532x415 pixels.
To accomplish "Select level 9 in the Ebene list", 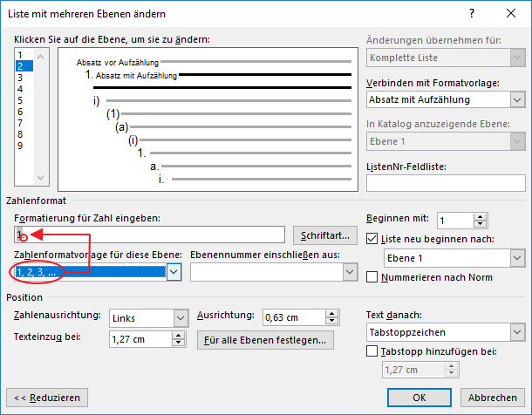I will (x=21, y=145).
